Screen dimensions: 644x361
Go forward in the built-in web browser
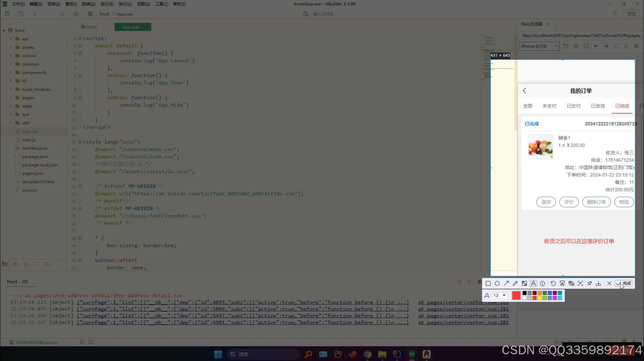point(606,46)
